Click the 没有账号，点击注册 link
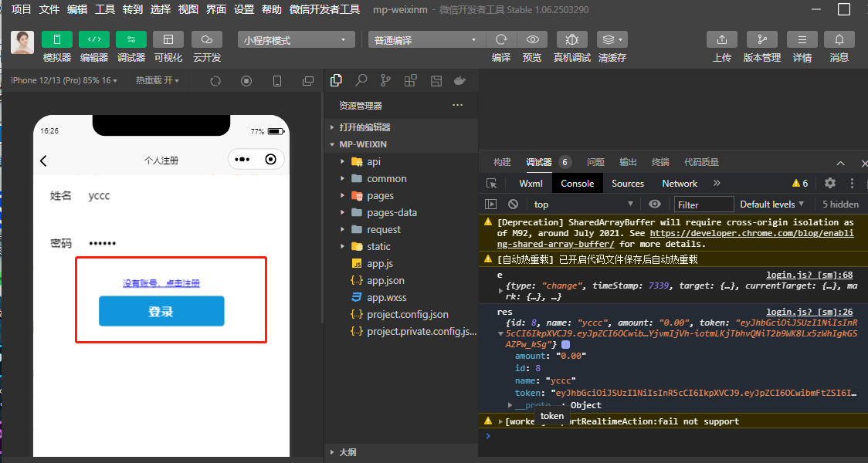The height and width of the screenshot is (463, 868). [161, 283]
